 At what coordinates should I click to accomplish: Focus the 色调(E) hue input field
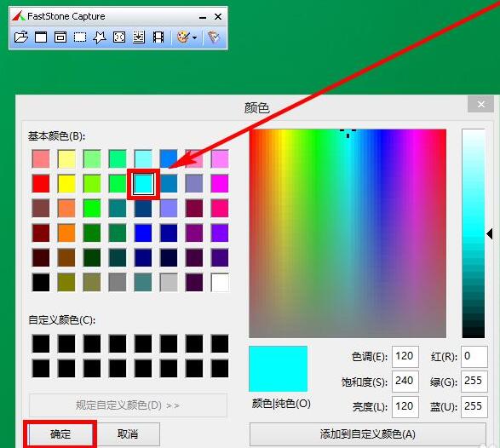(405, 356)
